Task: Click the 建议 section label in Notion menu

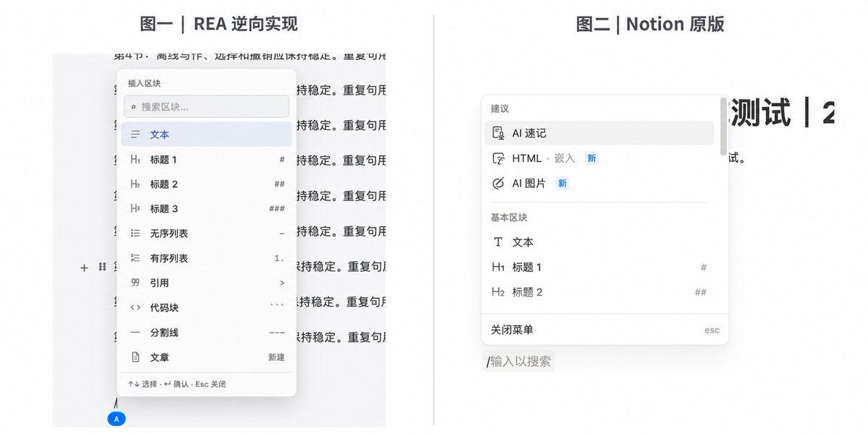Action: click(x=500, y=109)
